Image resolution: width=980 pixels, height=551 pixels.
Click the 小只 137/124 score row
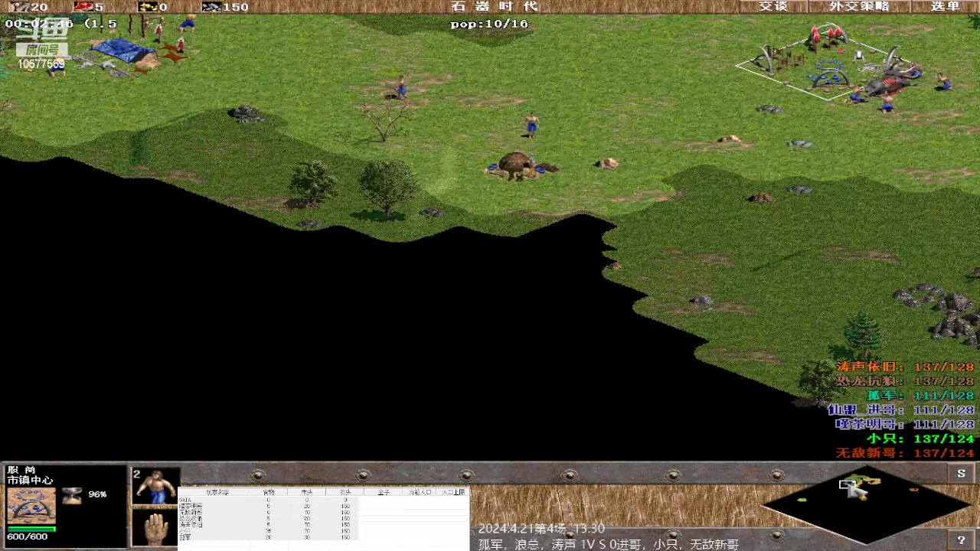(x=920, y=439)
